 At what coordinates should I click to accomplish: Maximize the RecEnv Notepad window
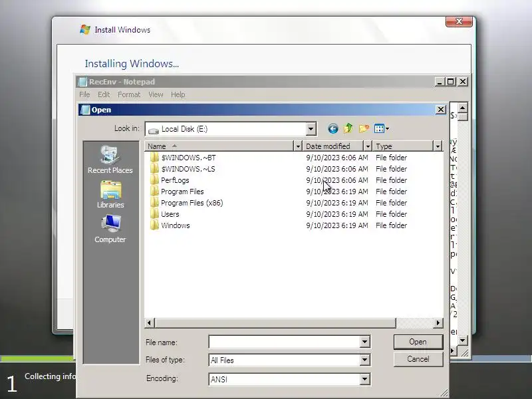451,82
